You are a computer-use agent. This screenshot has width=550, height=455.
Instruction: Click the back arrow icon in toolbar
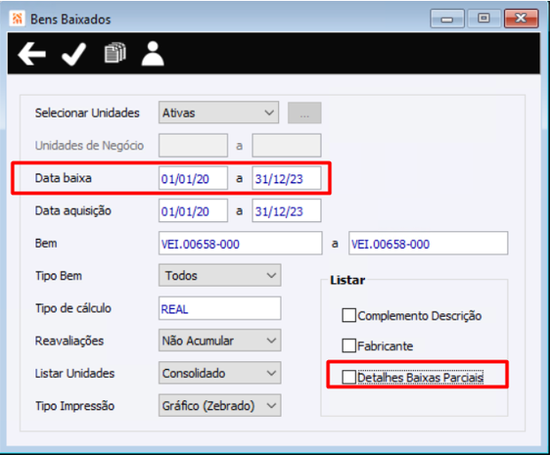pos(32,54)
